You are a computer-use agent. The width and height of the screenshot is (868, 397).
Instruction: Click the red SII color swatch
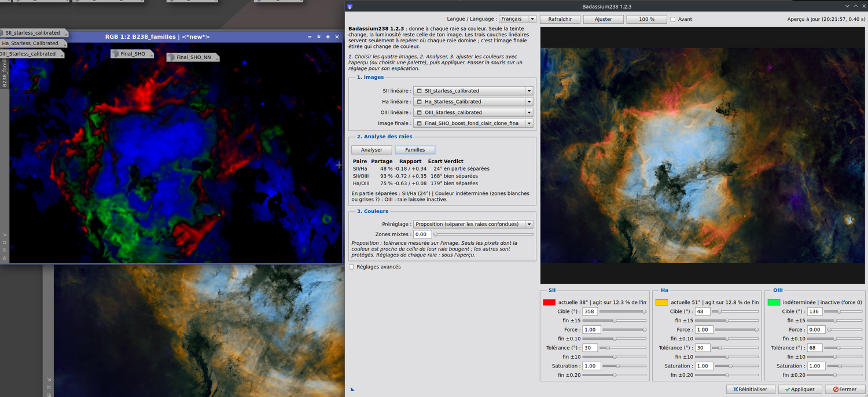[549, 302]
